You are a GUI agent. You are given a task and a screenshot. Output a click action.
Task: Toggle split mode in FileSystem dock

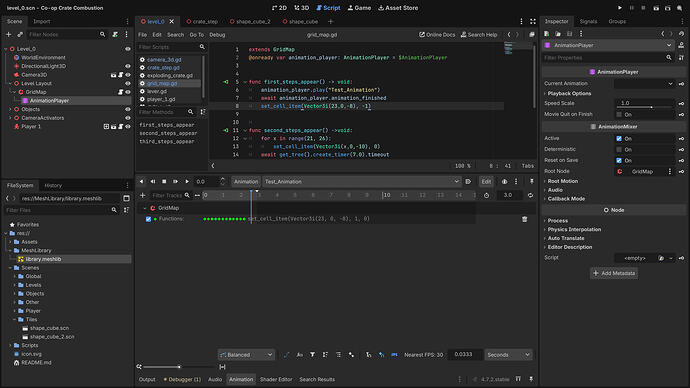[x=126, y=198]
